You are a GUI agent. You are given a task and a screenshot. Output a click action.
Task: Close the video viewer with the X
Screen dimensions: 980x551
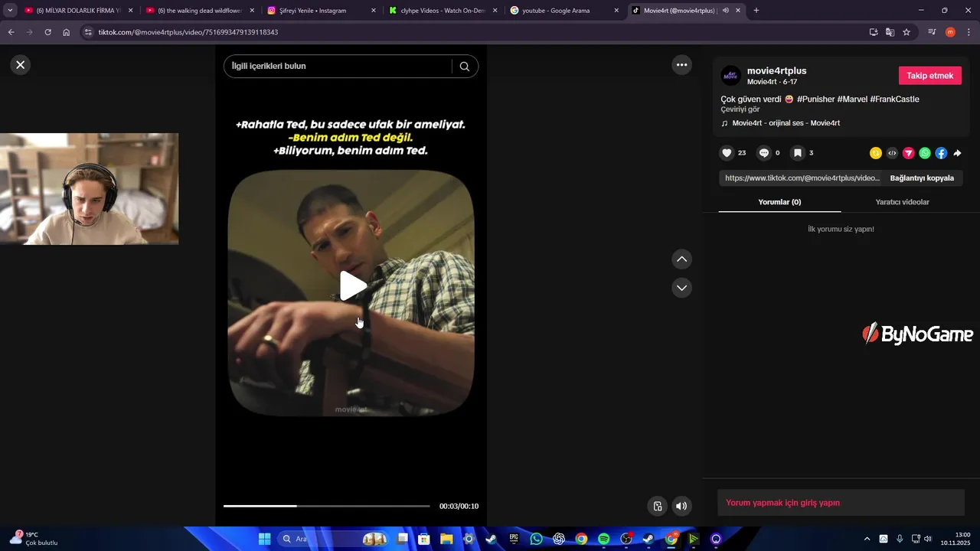pos(21,65)
